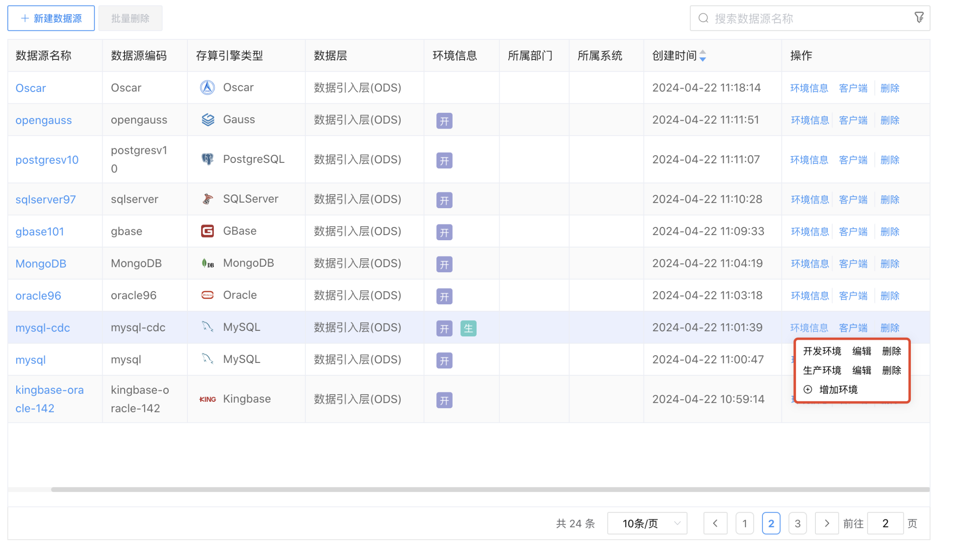
Task: Click the 开 environment badge in mysql row
Action: pyautogui.click(x=444, y=360)
